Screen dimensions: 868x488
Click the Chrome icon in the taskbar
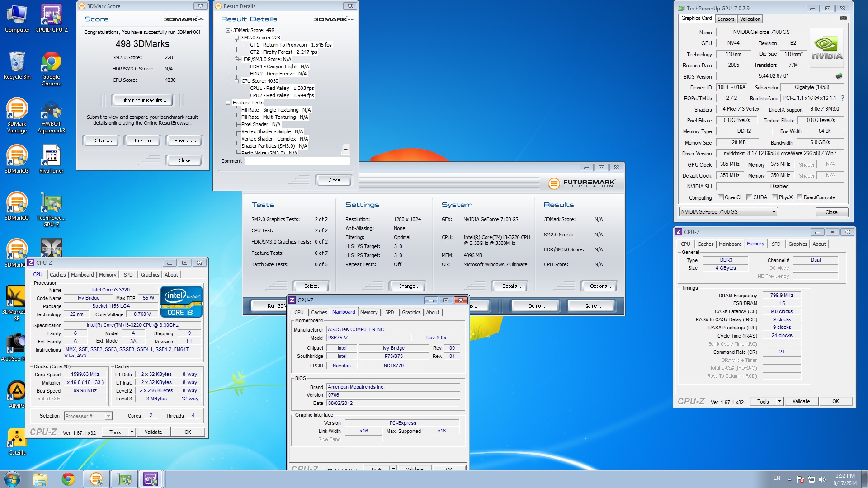click(x=68, y=479)
